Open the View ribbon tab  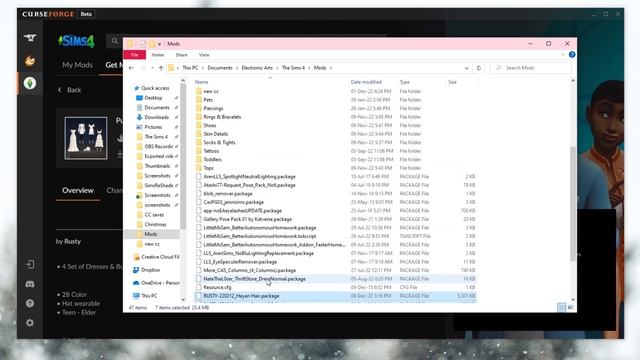click(204, 55)
